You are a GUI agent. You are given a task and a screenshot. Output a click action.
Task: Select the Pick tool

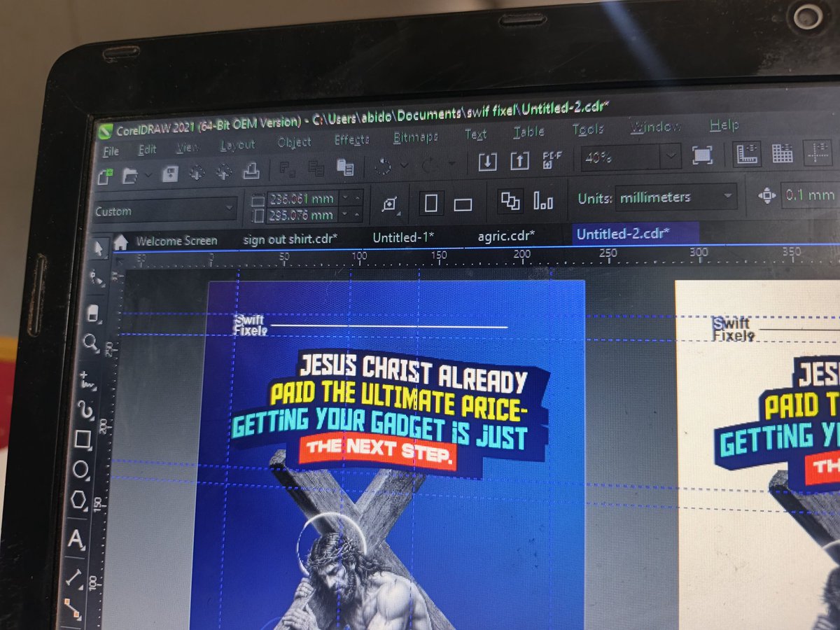pyautogui.click(x=98, y=248)
